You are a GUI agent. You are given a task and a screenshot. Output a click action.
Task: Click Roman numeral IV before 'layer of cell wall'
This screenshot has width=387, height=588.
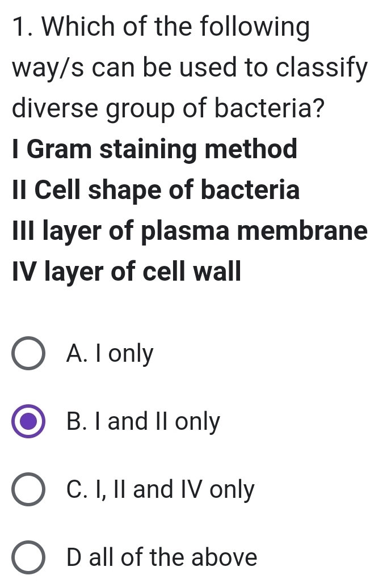tap(24, 272)
